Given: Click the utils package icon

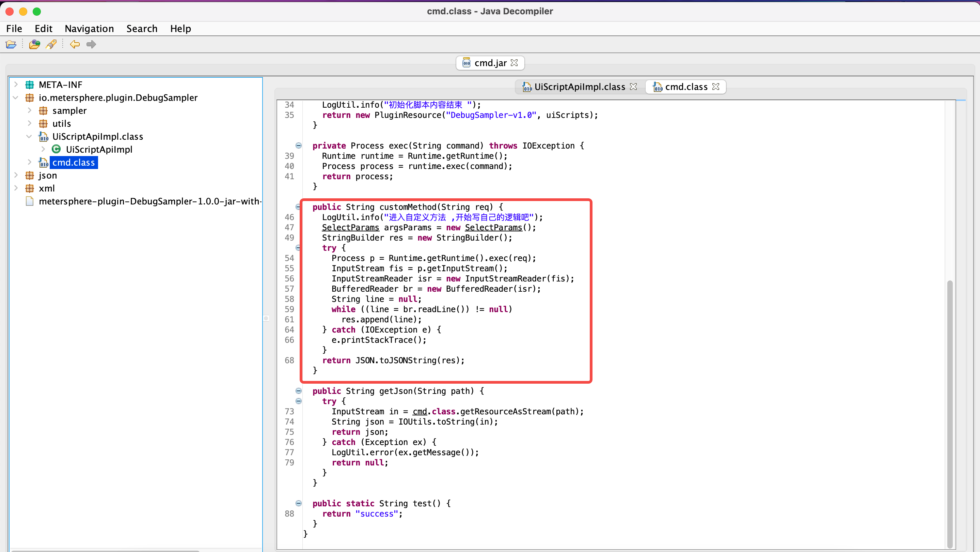Looking at the screenshot, I should click(43, 123).
